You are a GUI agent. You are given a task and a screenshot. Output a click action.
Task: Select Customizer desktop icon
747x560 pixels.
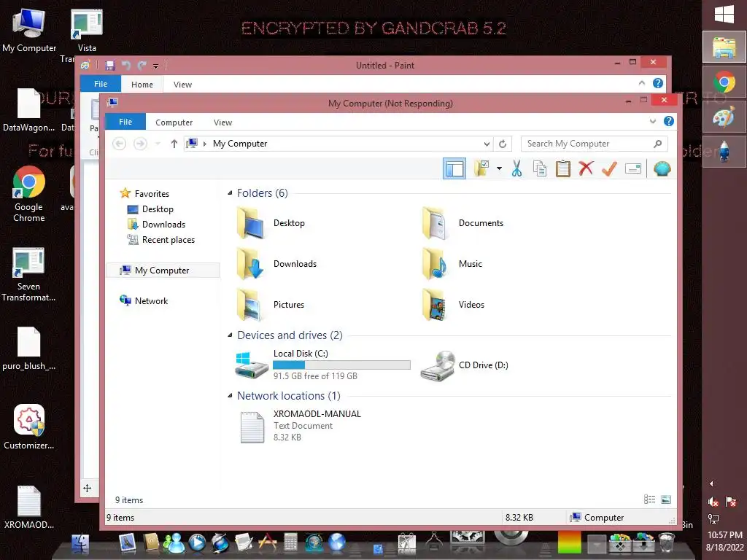[28, 427]
